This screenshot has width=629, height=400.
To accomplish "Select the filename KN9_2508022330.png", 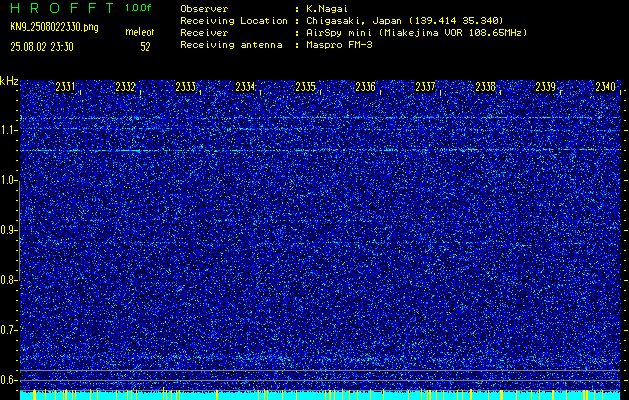I will point(54,28).
